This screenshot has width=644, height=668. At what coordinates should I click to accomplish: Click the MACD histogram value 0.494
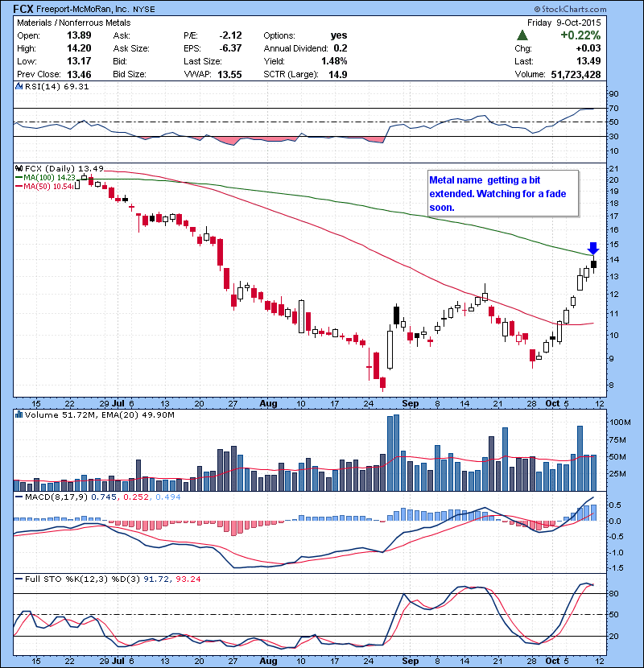coord(168,497)
